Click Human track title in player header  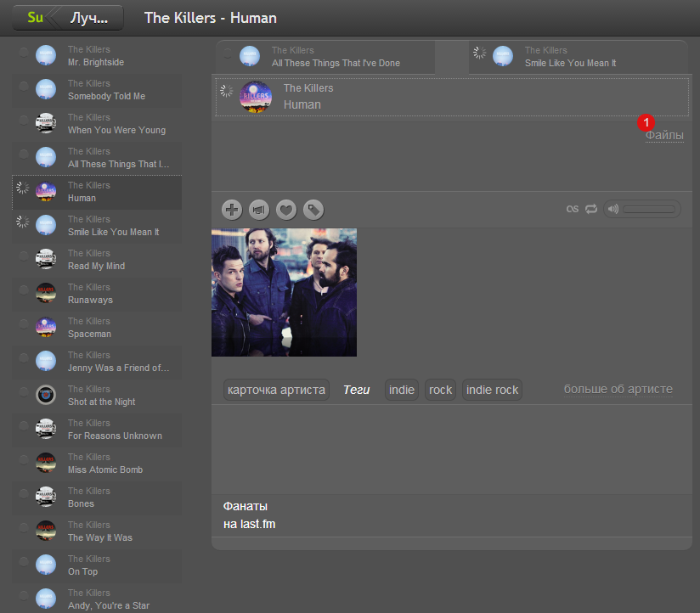pos(302,104)
